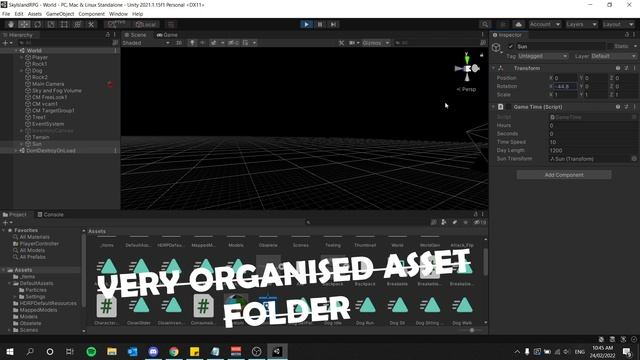The image size is (640, 360).
Task: Switch to the Scene tab
Action: tap(136, 35)
